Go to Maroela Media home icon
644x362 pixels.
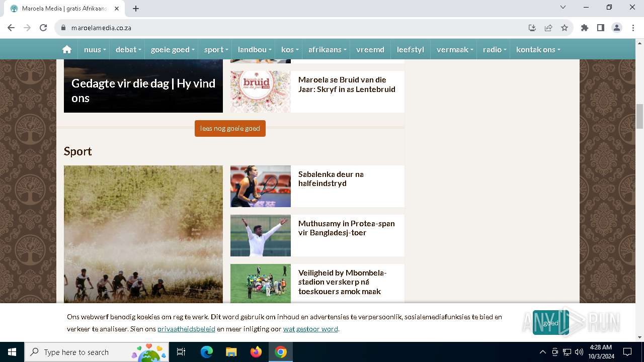pos(67,49)
